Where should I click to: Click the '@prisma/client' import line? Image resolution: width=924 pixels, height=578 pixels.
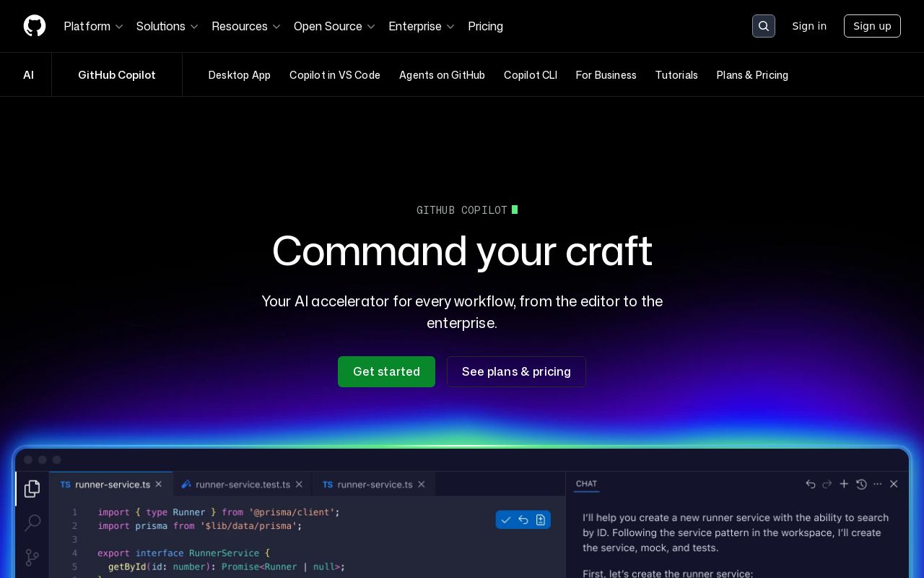coord(219,512)
